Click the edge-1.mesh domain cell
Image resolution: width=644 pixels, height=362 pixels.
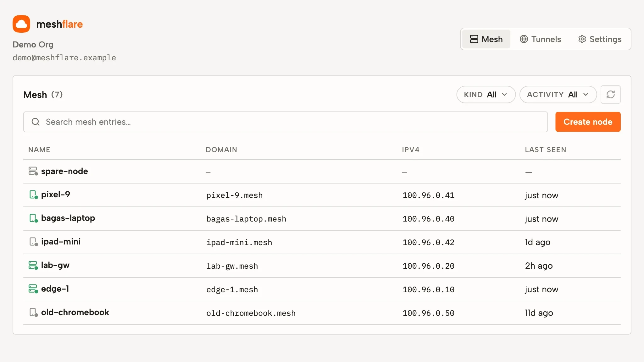(x=232, y=290)
